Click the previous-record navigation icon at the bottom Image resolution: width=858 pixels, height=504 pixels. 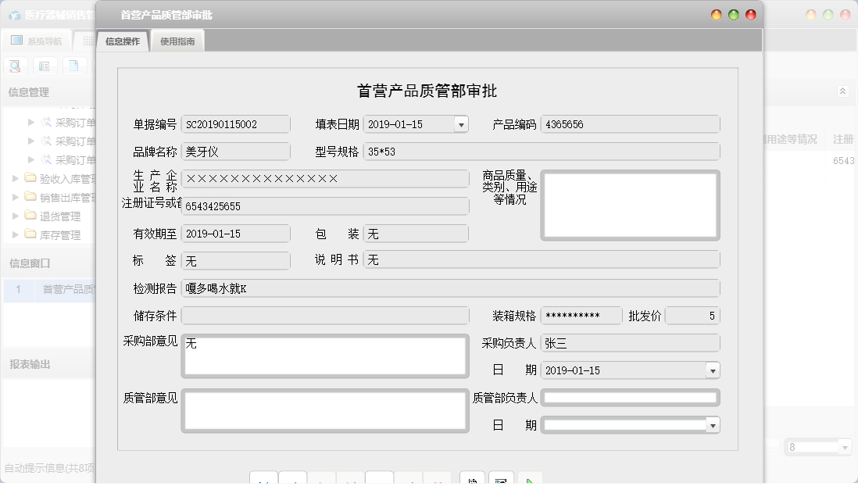pyautogui.click(x=292, y=482)
